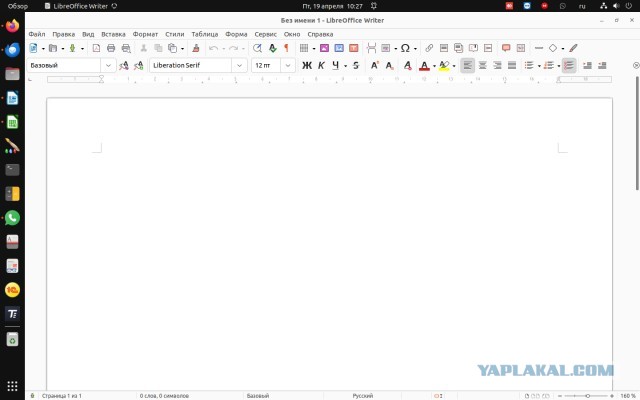Click the Spelling check icon
The image size is (640, 400).
click(x=273, y=48)
